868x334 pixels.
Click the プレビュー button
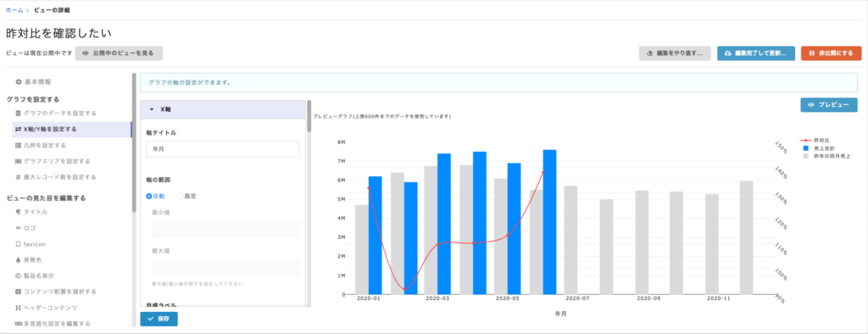pyautogui.click(x=829, y=104)
